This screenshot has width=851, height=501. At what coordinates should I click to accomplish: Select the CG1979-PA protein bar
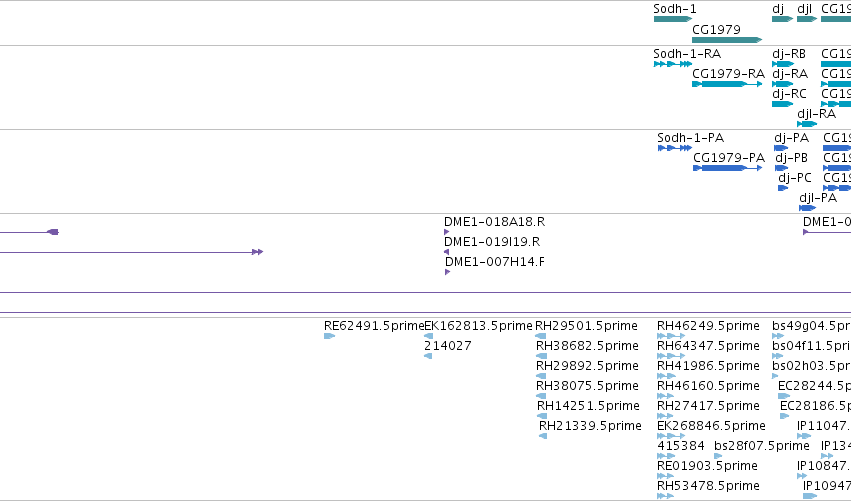click(728, 168)
